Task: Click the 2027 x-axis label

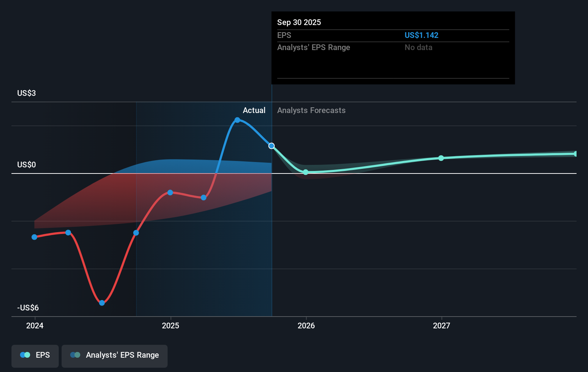Action: coord(442,325)
